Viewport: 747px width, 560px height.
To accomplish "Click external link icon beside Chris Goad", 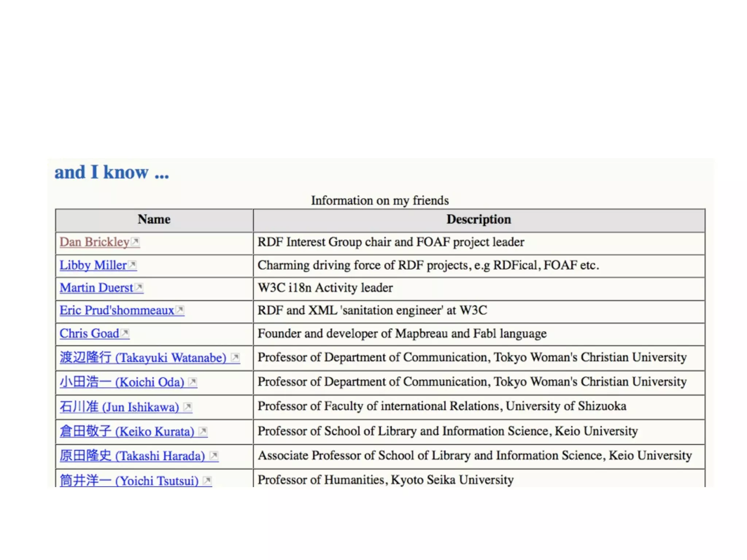I will [125, 333].
